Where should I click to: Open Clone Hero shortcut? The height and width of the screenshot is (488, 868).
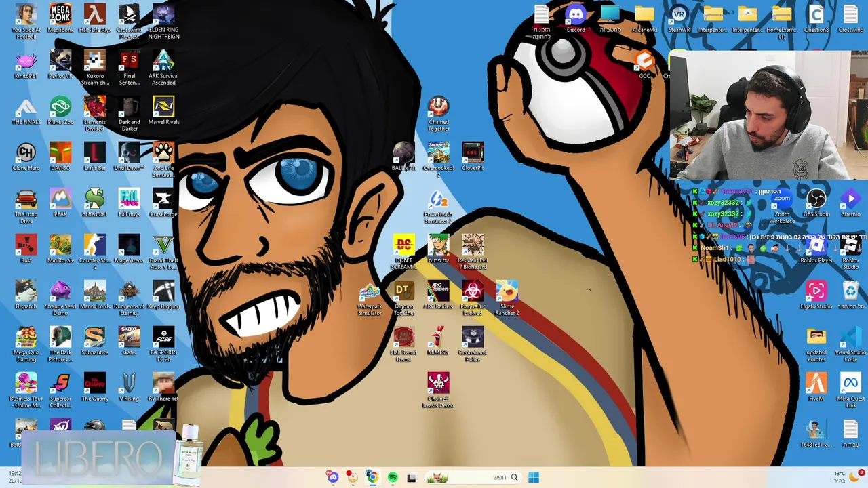26,157
